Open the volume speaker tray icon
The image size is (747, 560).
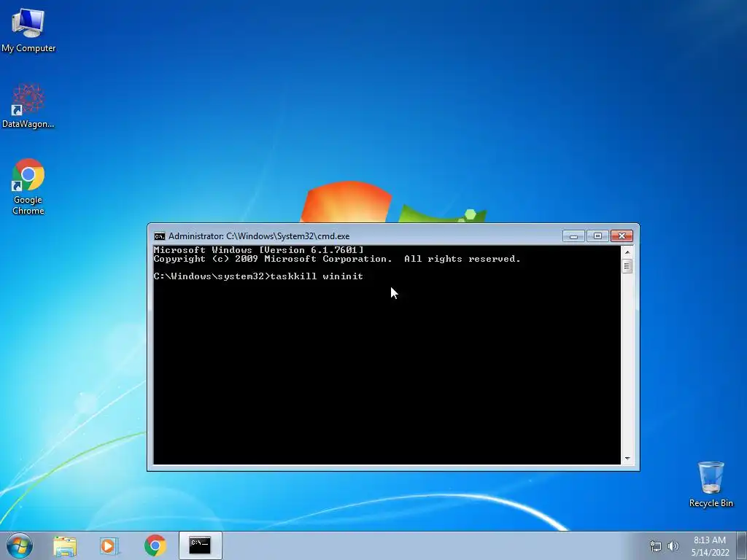pos(673,546)
